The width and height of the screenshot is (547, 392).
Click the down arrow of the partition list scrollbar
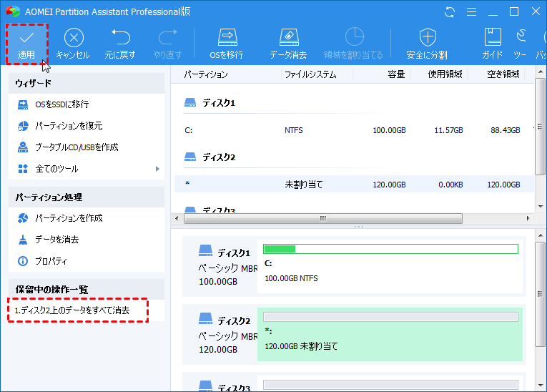541,206
